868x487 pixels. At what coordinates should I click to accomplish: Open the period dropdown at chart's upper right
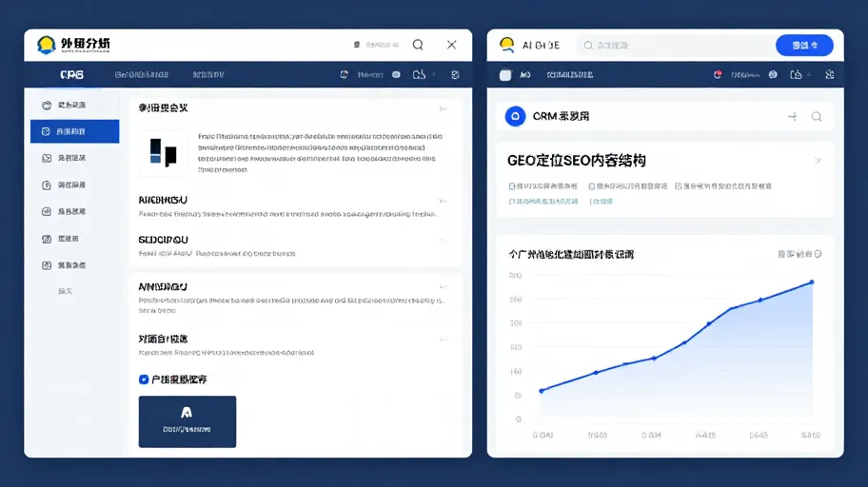coord(799,254)
